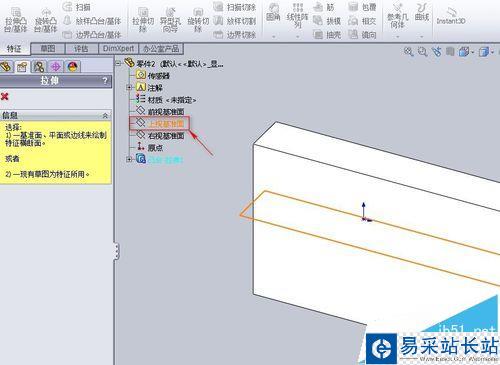500x365 pixels.
Task: Select the highlighted extrude feature in tree
Action: (159, 159)
